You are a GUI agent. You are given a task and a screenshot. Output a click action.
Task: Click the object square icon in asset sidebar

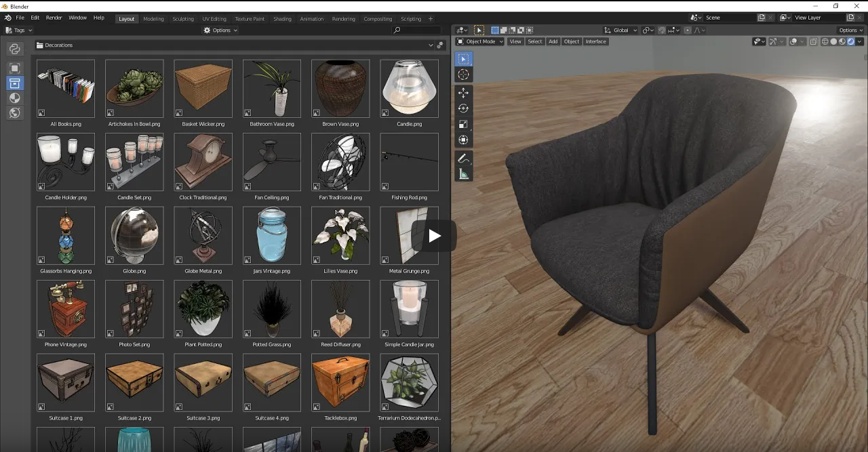click(14, 68)
